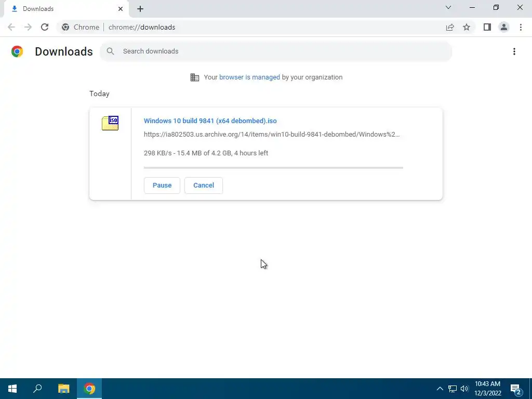Go forward with the forward arrow
Image resolution: width=532 pixels, height=399 pixels.
(x=28, y=27)
